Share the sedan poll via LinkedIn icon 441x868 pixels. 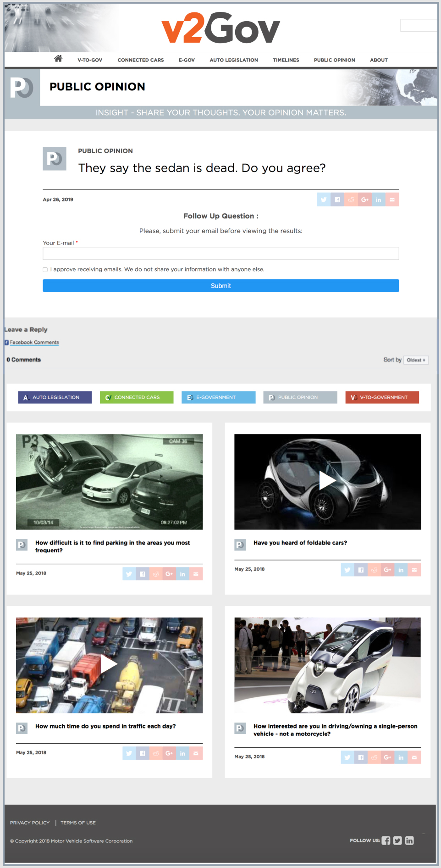point(378,200)
